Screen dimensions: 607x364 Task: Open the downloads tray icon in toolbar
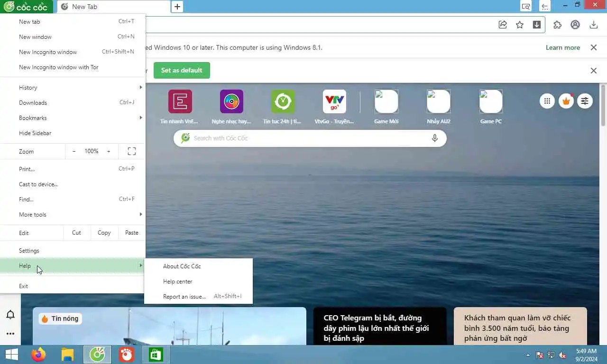593,25
